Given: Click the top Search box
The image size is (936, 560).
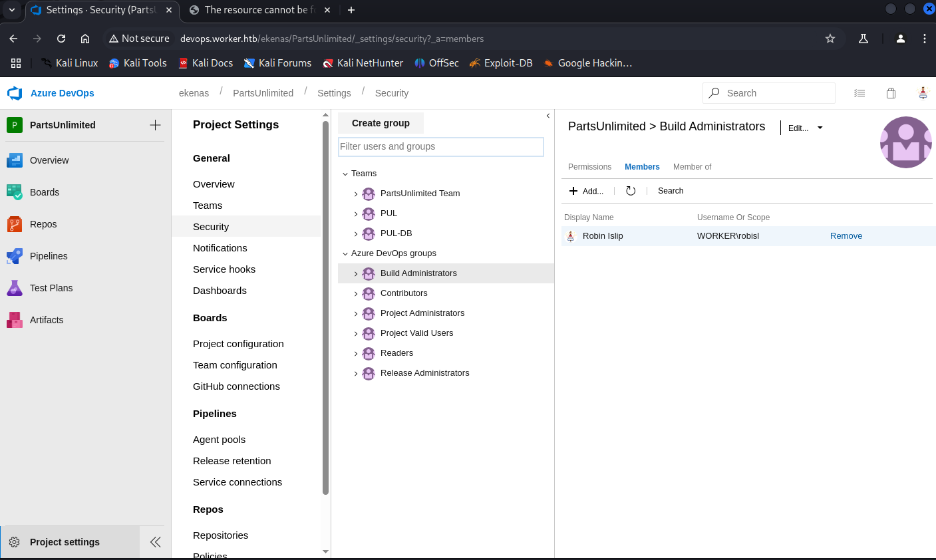Looking at the screenshot, I should point(769,93).
